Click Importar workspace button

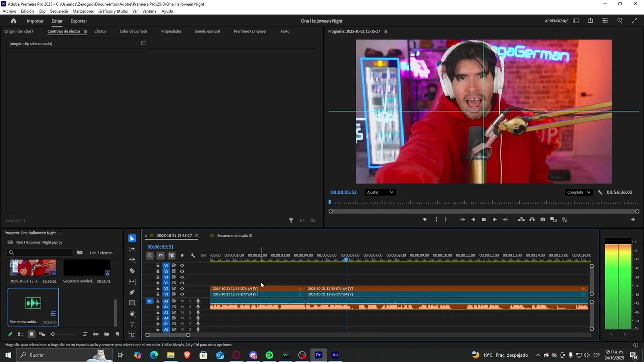tap(35, 21)
